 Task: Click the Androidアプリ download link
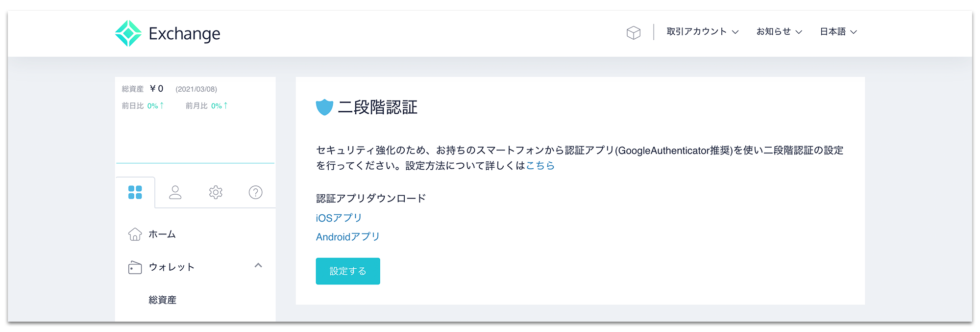pyautogui.click(x=347, y=236)
